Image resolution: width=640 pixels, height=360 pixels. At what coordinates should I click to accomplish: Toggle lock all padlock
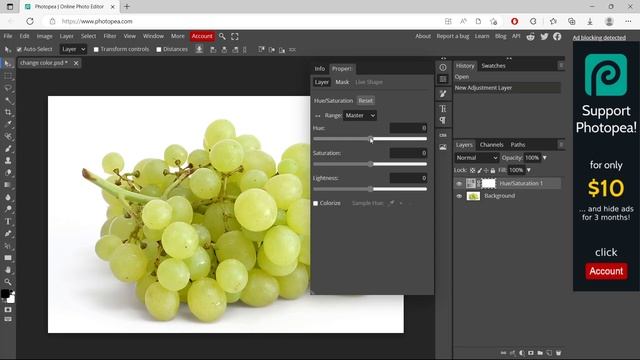[493, 170]
